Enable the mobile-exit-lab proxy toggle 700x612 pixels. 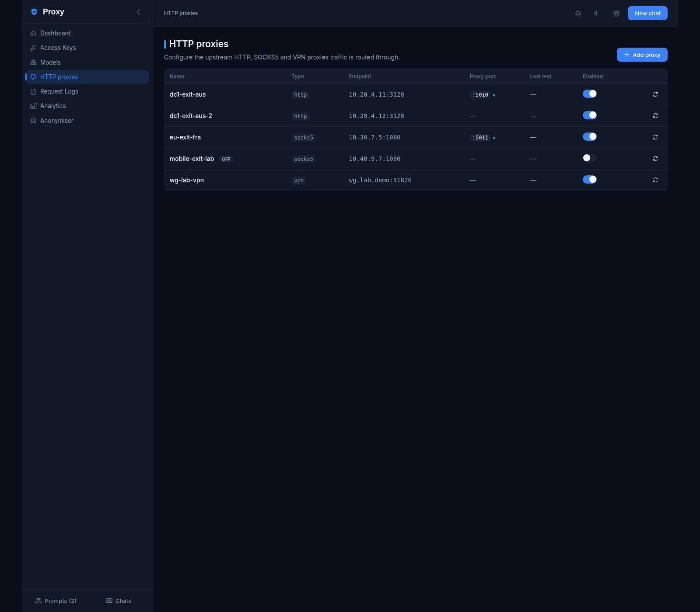coord(589,158)
